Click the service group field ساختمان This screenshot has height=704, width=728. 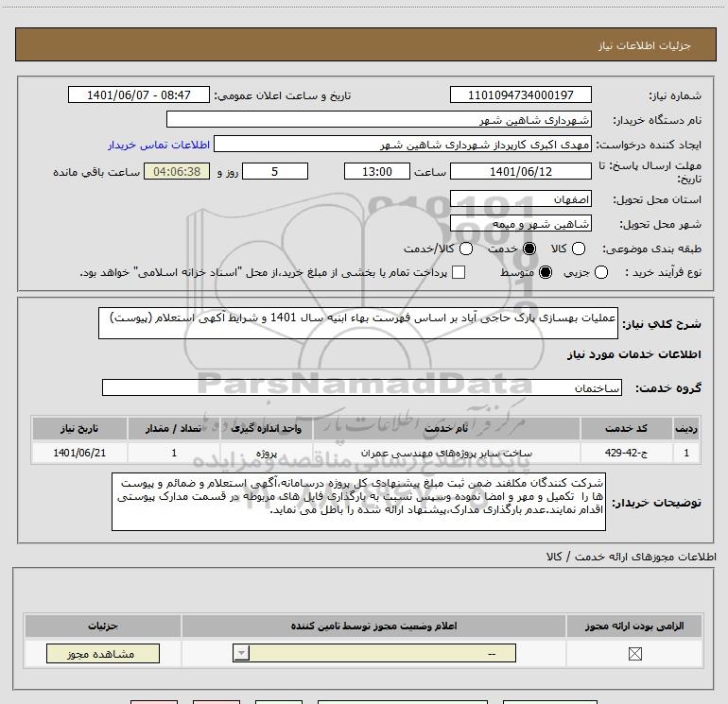coord(362,387)
